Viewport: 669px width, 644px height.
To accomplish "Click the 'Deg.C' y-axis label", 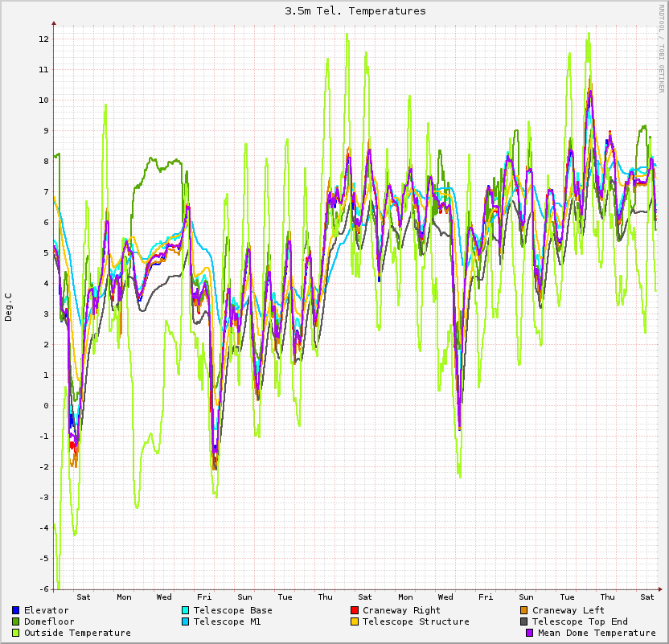I will (x=9, y=306).
